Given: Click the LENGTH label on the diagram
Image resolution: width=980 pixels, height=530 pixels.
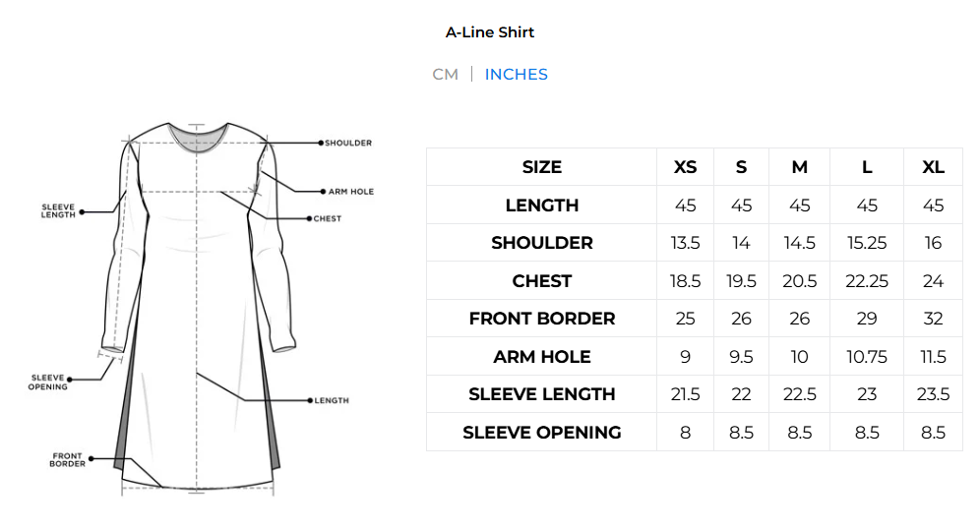Looking at the screenshot, I should pyautogui.click(x=332, y=401).
